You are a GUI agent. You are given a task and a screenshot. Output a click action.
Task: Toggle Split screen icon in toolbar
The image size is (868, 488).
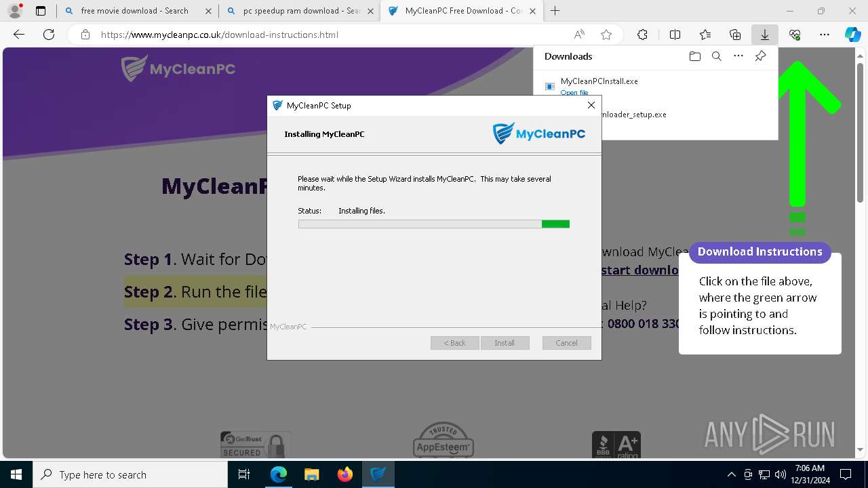pos(675,35)
